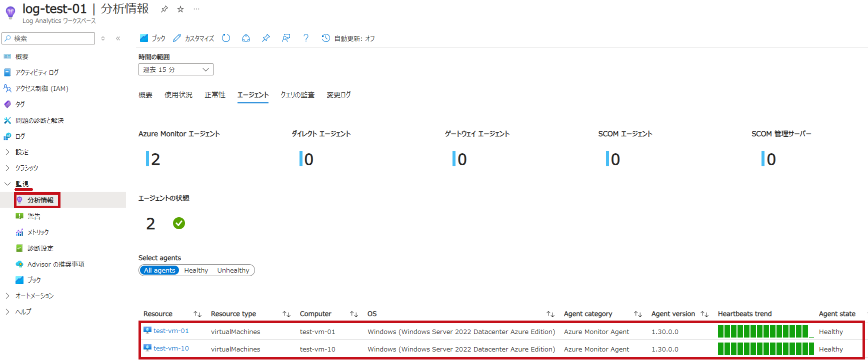Sort table by the OS column arrows
Viewport: 868px width, 362px height.
coord(550,314)
